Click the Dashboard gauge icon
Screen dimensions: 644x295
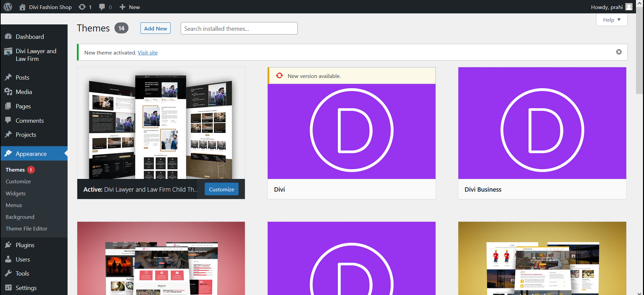click(8, 36)
